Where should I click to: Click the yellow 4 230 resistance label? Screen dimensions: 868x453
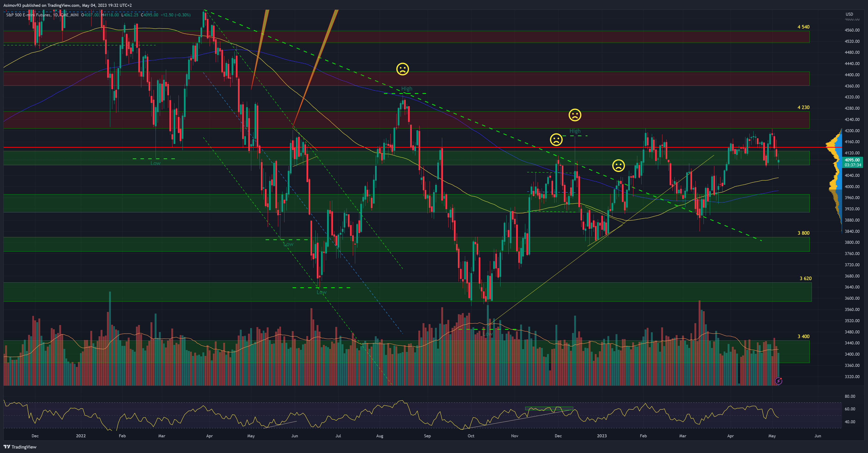point(803,108)
